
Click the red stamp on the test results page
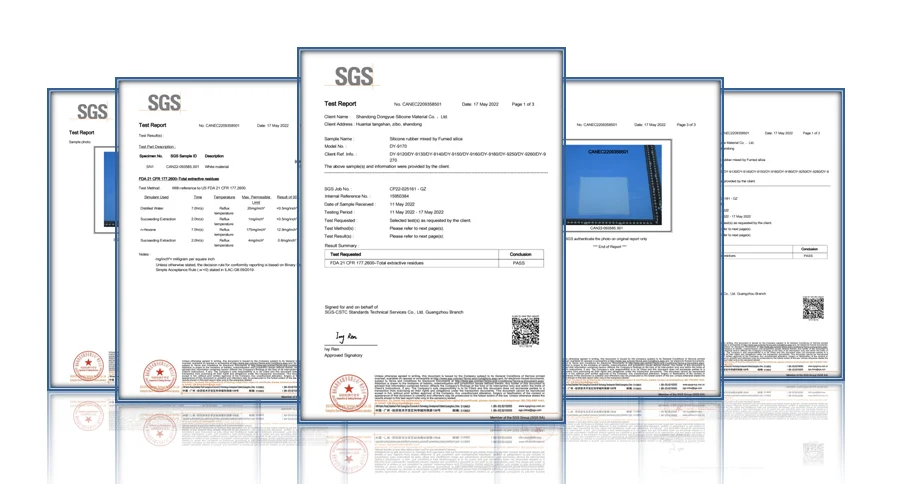[160, 375]
